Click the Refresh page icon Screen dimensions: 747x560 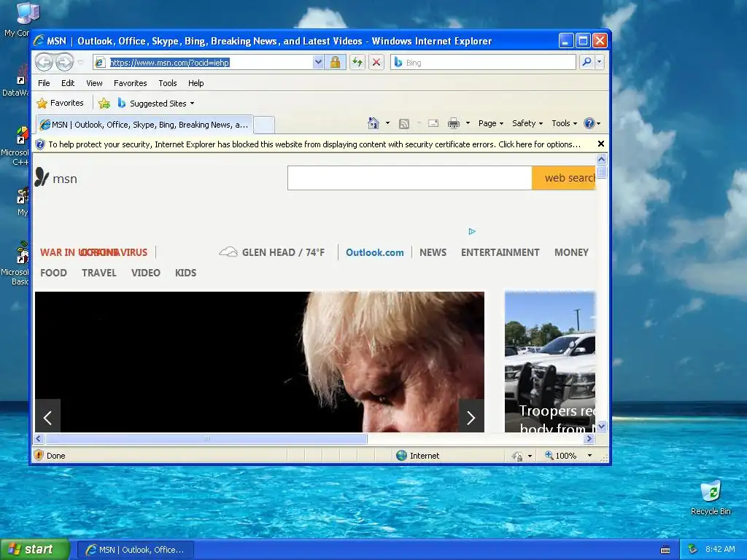(x=357, y=63)
